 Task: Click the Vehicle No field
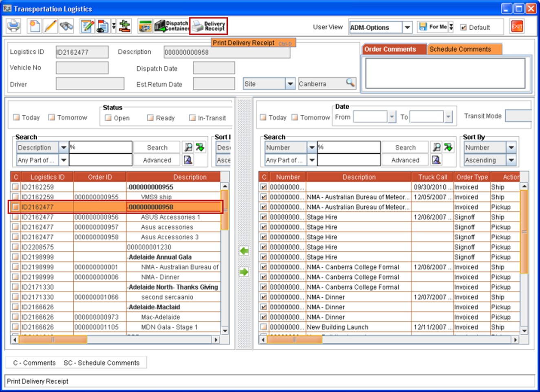point(82,68)
